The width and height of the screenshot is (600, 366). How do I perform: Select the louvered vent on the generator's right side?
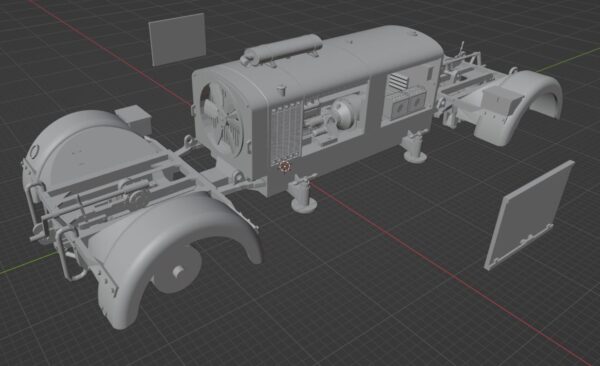tap(398, 82)
